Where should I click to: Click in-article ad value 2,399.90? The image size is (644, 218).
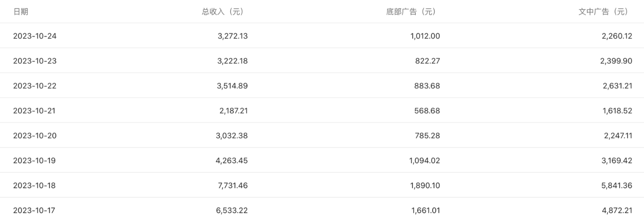(616, 61)
